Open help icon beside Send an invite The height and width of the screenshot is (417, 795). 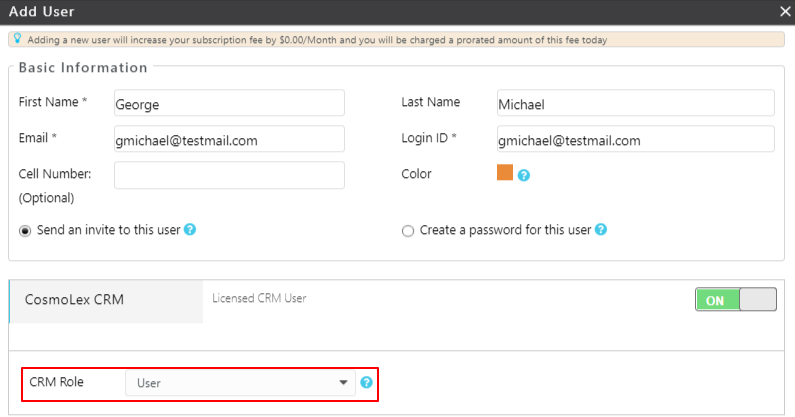190,230
